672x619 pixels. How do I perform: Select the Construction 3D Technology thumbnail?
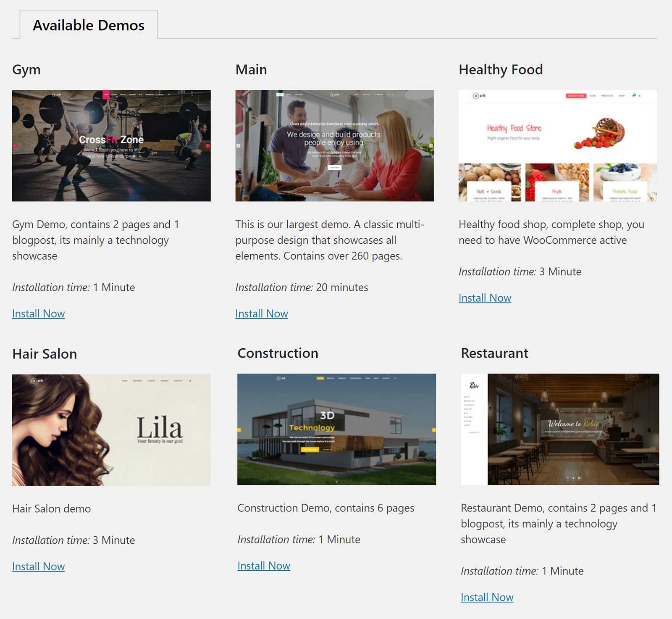[x=336, y=429]
